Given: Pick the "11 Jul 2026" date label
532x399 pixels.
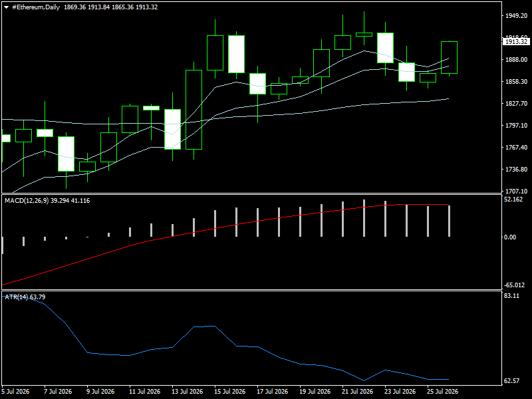Looking at the screenshot, I should point(145,392).
